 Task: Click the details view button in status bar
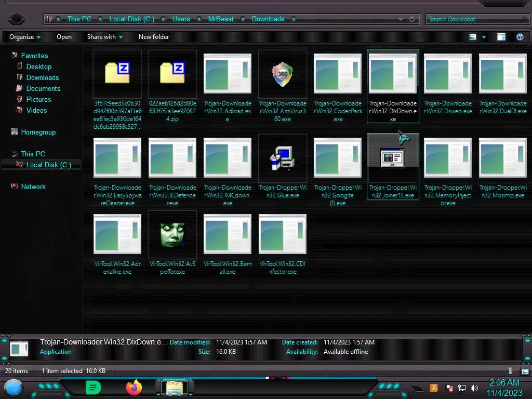point(511,371)
